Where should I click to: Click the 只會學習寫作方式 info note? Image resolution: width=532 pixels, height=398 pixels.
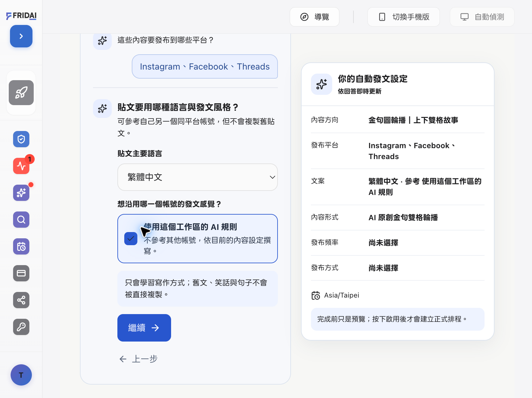click(x=198, y=289)
